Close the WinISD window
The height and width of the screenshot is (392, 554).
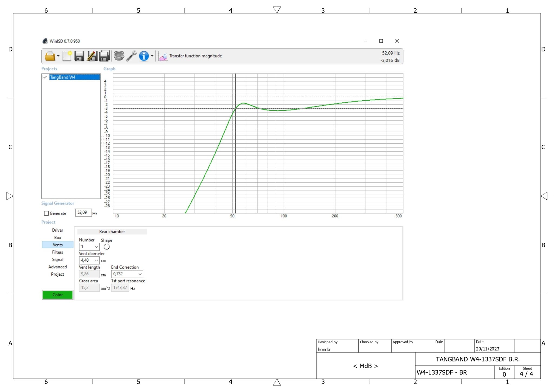click(x=397, y=41)
